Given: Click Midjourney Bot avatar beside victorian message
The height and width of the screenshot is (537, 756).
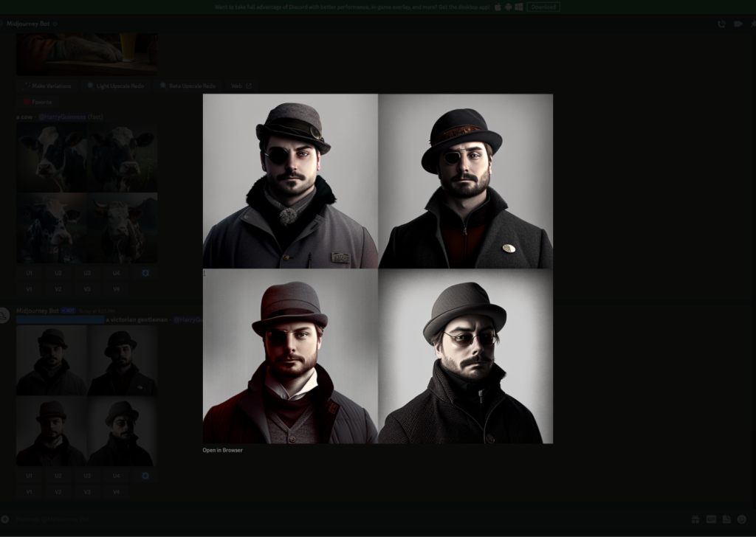Looking at the screenshot, I should tap(3, 316).
